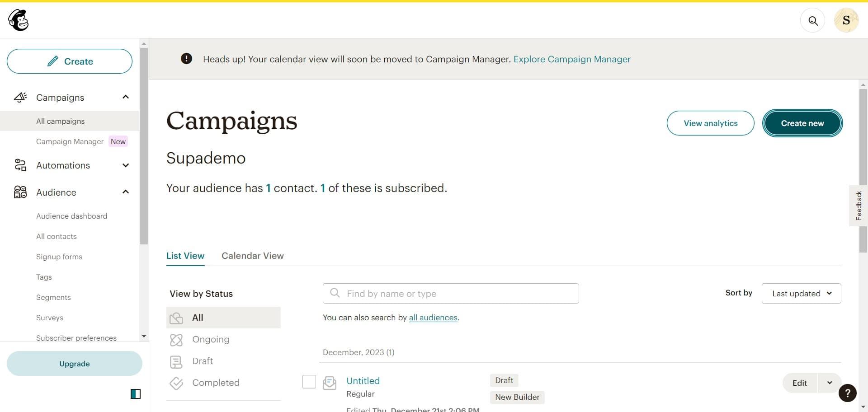Filter campaigns using the Draft status icon
The height and width of the screenshot is (412, 868).
pos(176,361)
